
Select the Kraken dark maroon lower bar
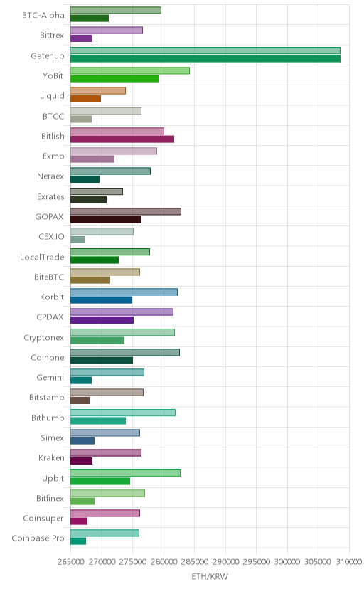(82, 461)
